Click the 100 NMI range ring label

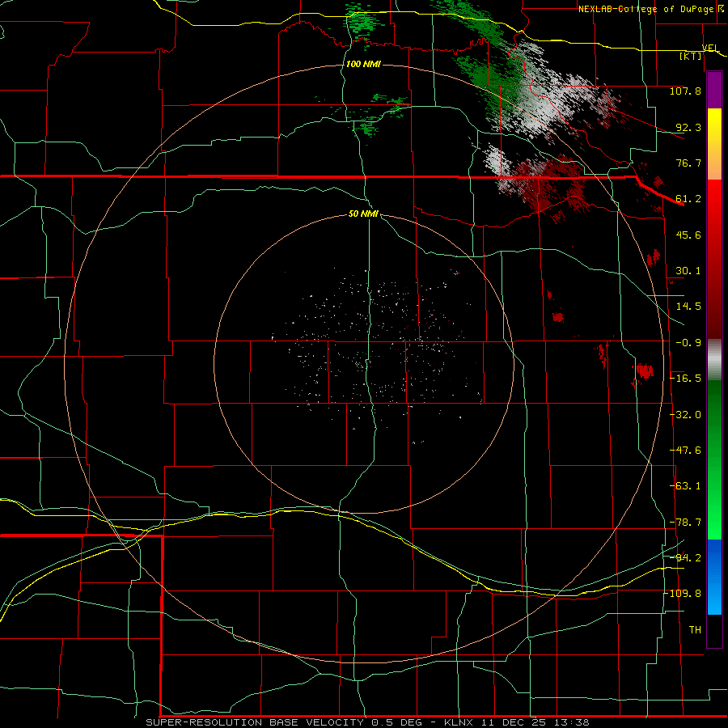coord(363,64)
